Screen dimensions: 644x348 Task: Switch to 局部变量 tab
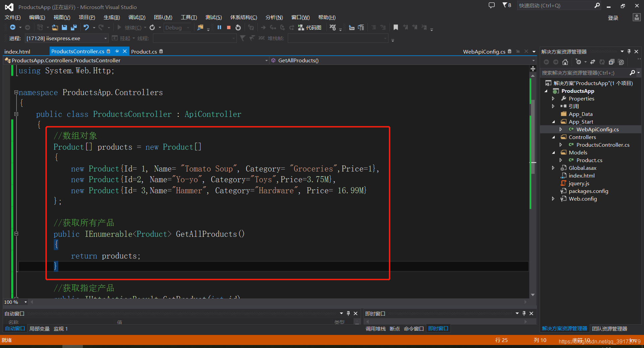(40, 329)
